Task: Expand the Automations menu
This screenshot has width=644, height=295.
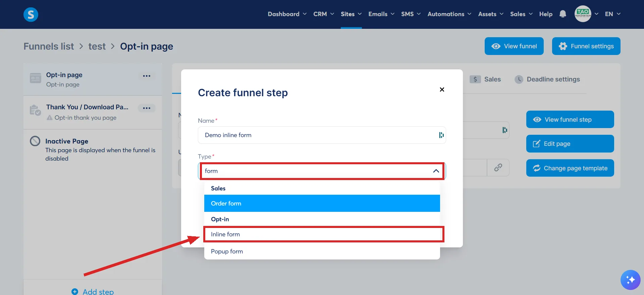Action: (x=449, y=14)
